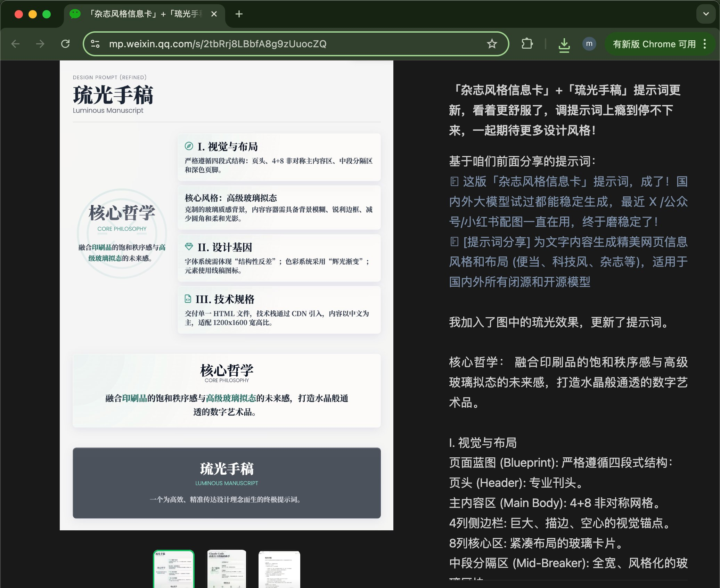Viewport: 720px width, 588px height.
Task: Open the Extensions puzzle icon
Action: click(527, 44)
